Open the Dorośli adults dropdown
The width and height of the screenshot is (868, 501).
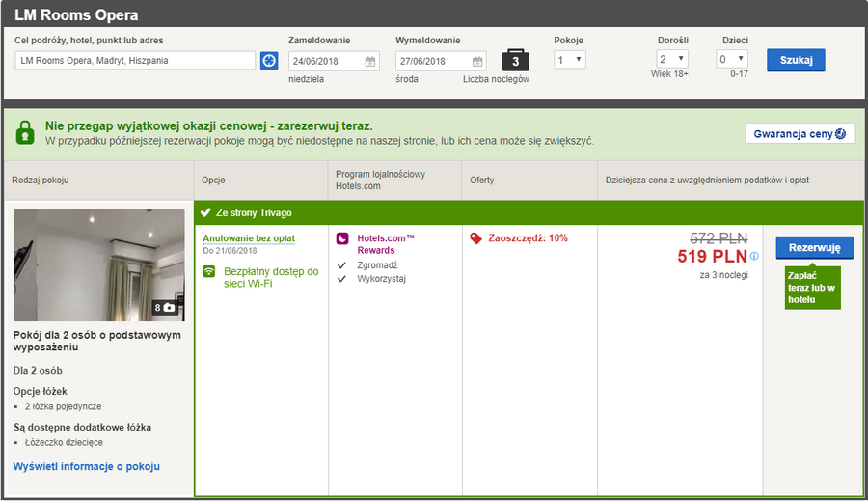(x=672, y=59)
